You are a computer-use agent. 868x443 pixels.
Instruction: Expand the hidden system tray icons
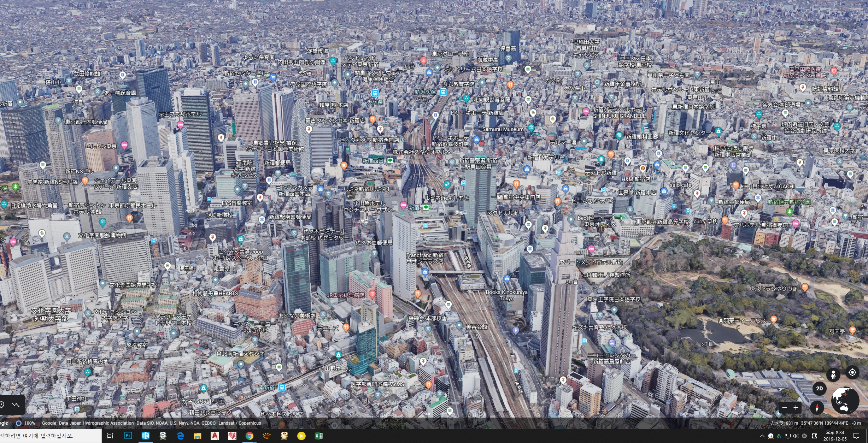click(762, 436)
